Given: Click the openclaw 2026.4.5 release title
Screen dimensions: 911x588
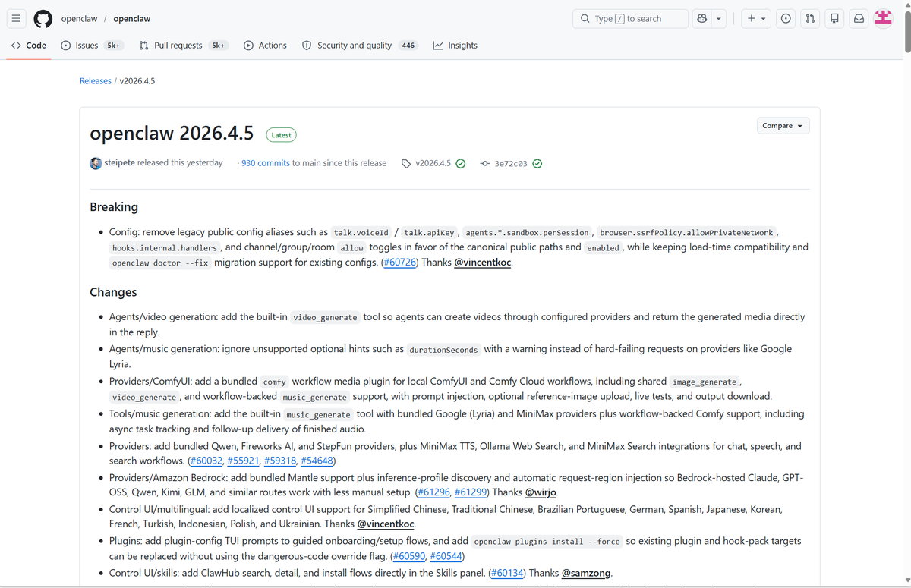Looking at the screenshot, I should pyautogui.click(x=172, y=134).
